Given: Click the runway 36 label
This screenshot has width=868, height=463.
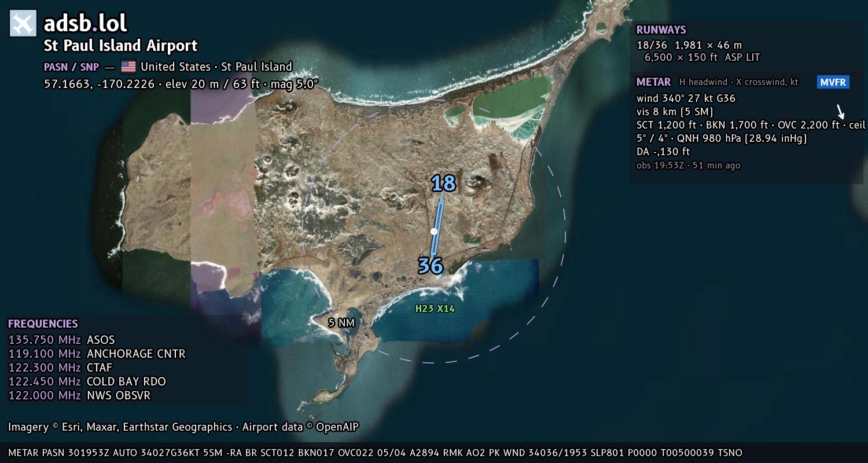Looking at the screenshot, I should click(x=431, y=266).
